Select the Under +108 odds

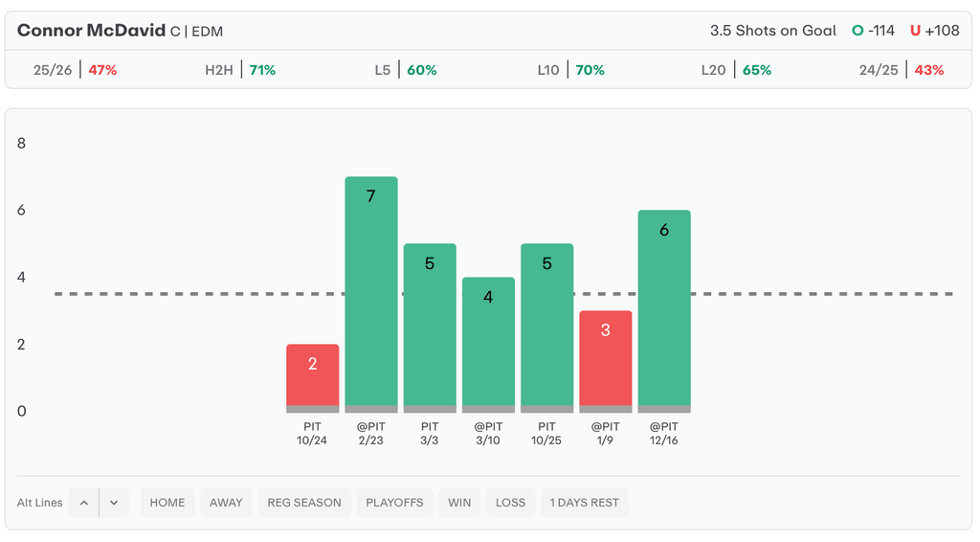click(934, 31)
